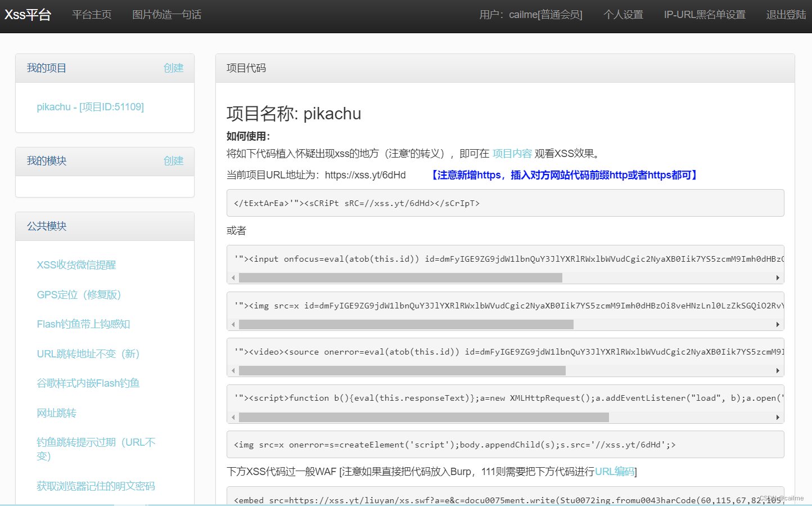Image resolution: width=812 pixels, height=506 pixels.
Task: Click the https notice in blue brackets
Action: [x=564, y=175]
